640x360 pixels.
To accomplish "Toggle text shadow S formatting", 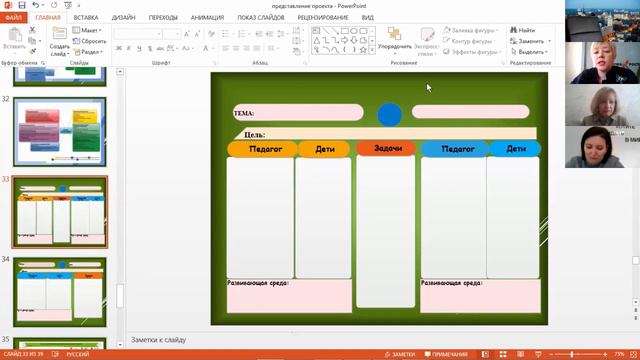I will [149, 49].
